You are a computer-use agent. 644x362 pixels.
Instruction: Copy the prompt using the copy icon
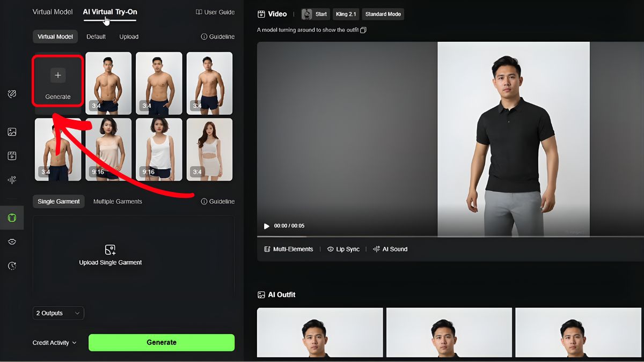(363, 31)
